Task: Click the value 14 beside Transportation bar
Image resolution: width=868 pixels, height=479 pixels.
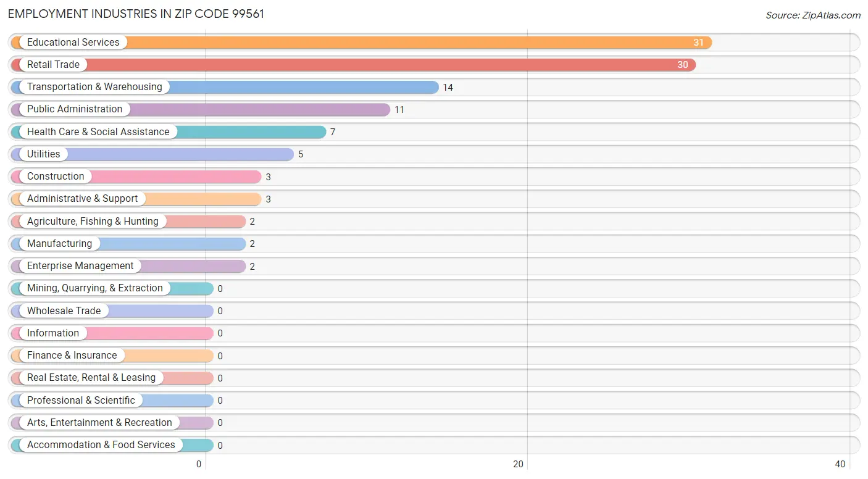Action: (x=448, y=88)
